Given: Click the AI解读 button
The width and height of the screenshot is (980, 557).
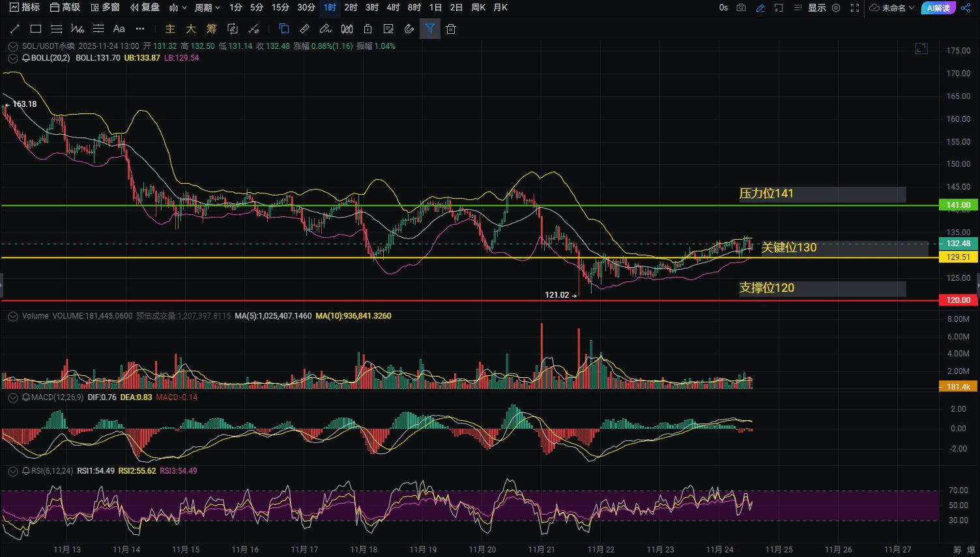Looking at the screenshot, I should point(938,8).
